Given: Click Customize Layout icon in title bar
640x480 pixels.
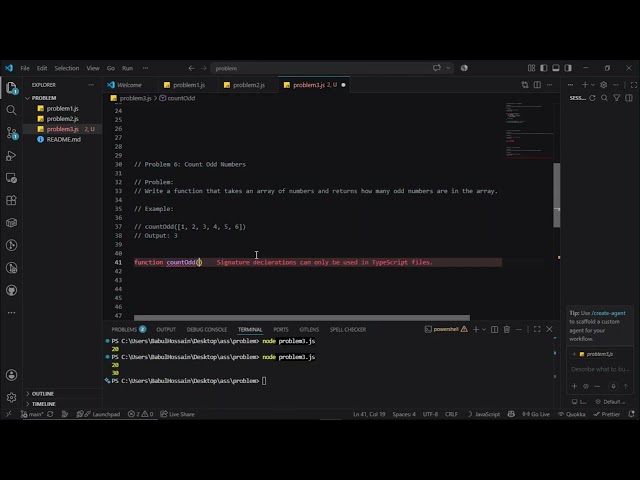Looking at the screenshot, I should point(531,68).
